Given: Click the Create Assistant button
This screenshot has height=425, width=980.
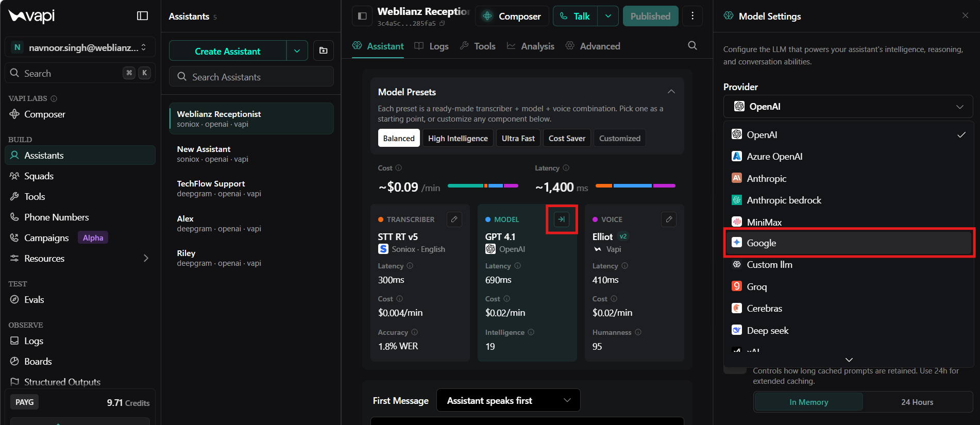Looking at the screenshot, I should coord(228,50).
